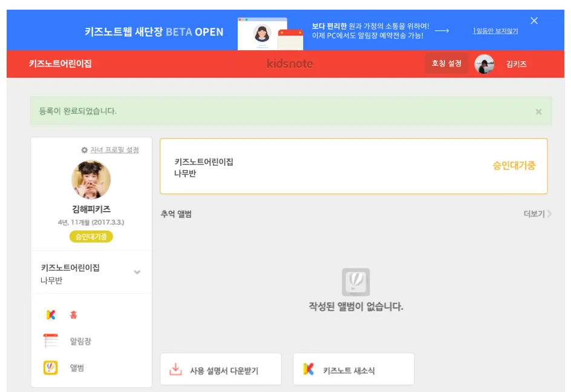This screenshot has width=571, height=392.
Task: Click the child's age text 4년, 11개월
Action: pos(91,222)
